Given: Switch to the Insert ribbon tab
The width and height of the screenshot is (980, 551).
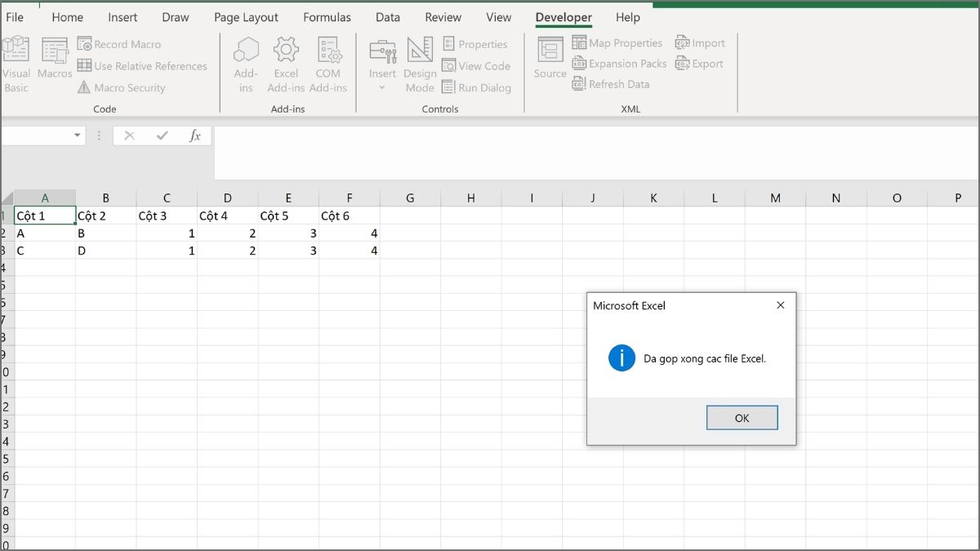Looking at the screenshot, I should coord(122,17).
